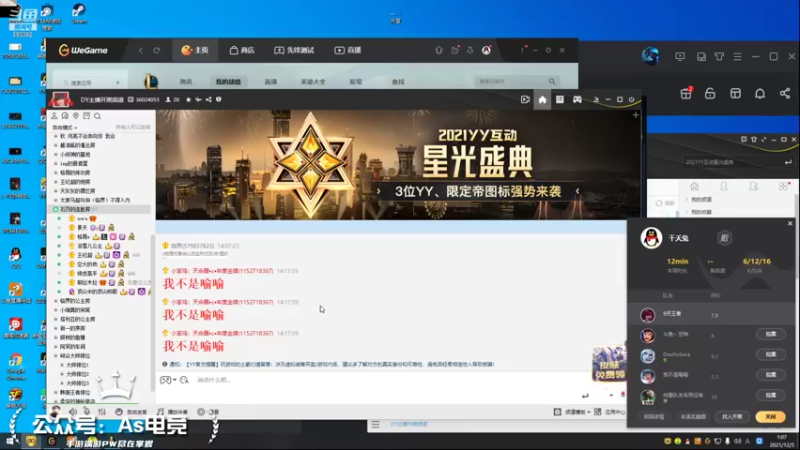This screenshot has height=450, width=800.
Task: Block player 斗鱼丶空神 with 拉黑
Action: pyautogui.click(x=770, y=334)
